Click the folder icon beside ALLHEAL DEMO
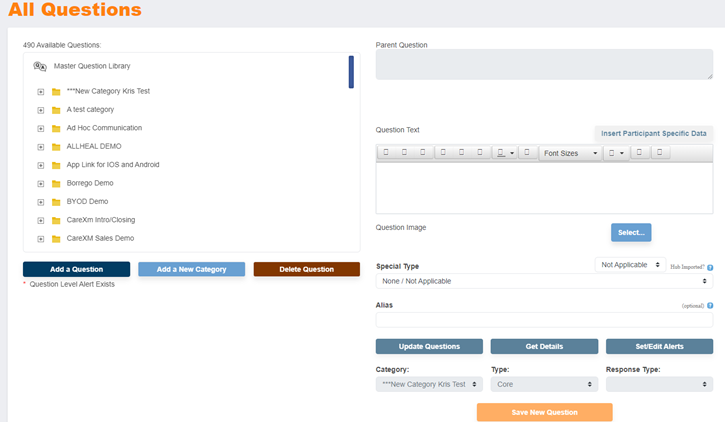Screen dimensions: 725x422 click(56, 146)
